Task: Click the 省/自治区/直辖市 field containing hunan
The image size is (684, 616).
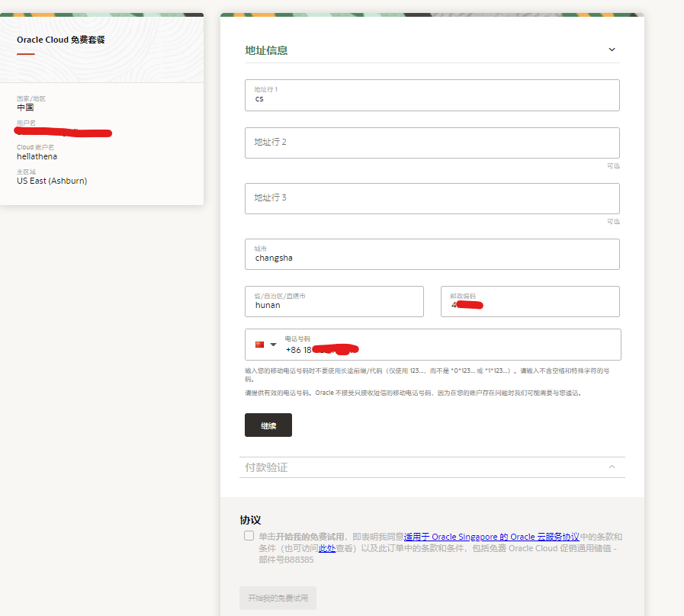Action: pyautogui.click(x=334, y=301)
